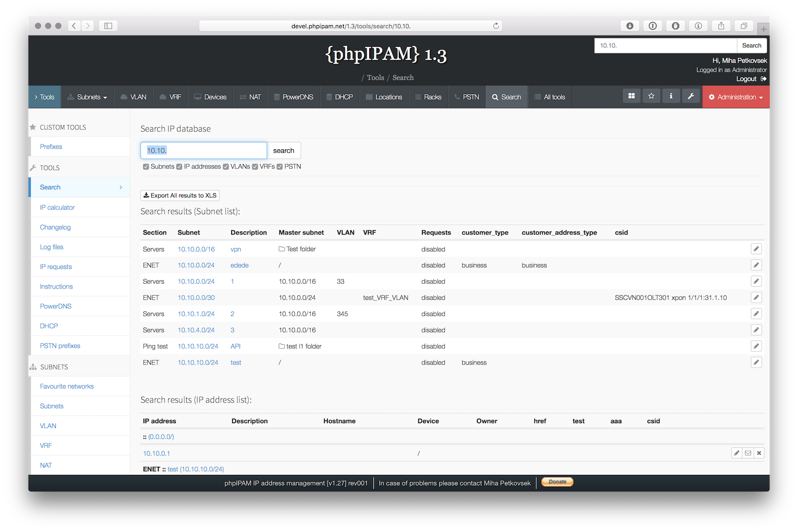The image size is (798, 532).
Task: Open Changelog in sidebar
Action: point(79,227)
